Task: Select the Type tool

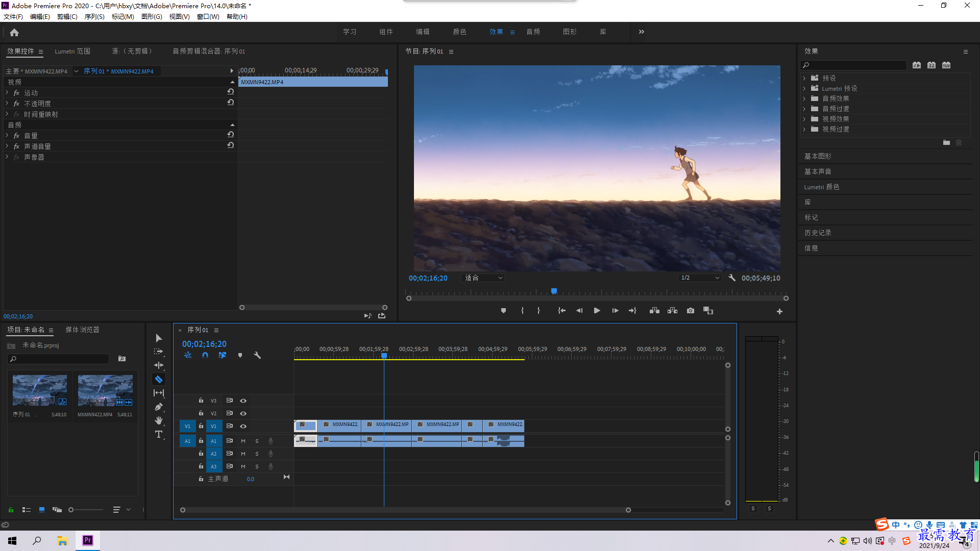Action: 159,434
